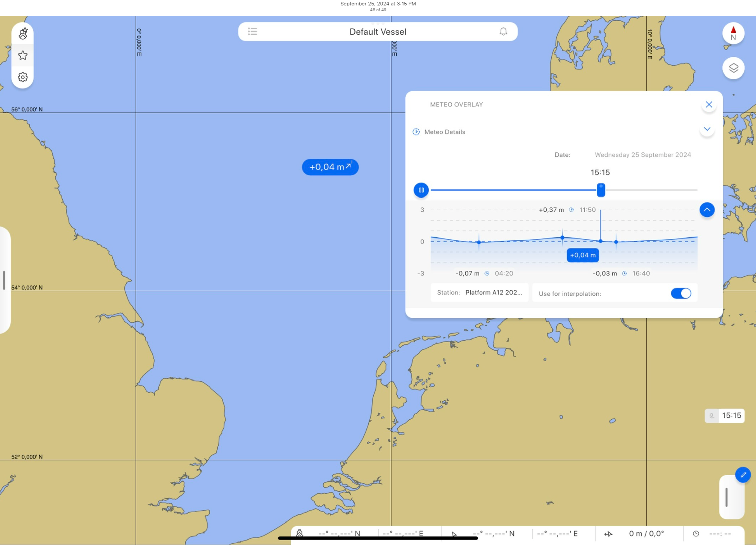This screenshot has width=756, height=545.
Task: Click the 04:20 low tide time
Action: [504, 273]
